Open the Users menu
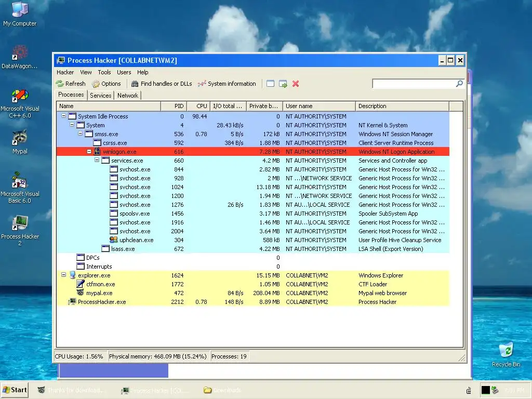The height and width of the screenshot is (399, 532). [124, 72]
